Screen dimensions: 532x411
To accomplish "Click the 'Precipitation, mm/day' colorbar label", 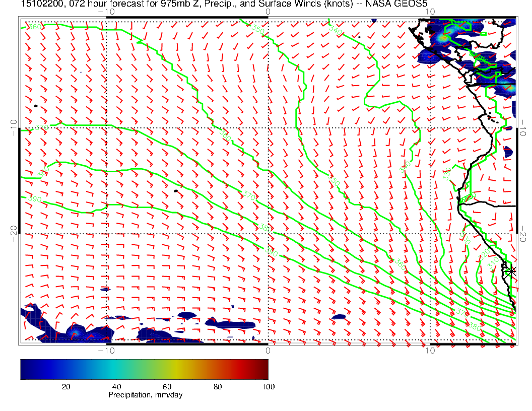I will 145,395.
